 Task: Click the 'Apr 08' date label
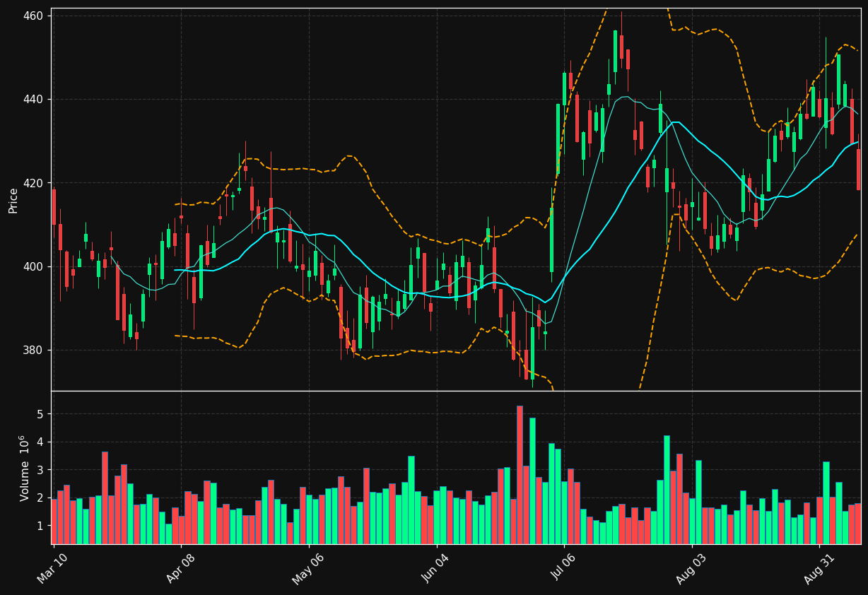pos(180,567)
